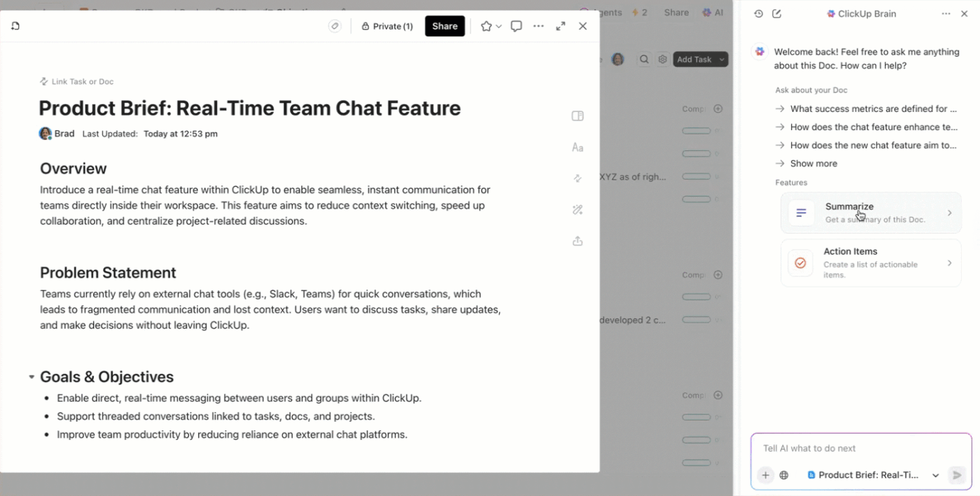Open Summarize to get a doc summary
This screenshot has width=980, height=496.
[870, 213]
